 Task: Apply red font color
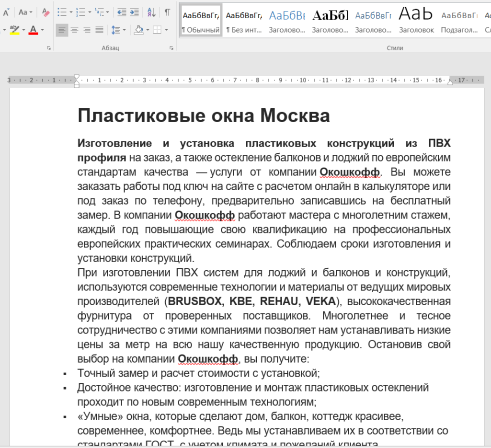coord(33,30)
